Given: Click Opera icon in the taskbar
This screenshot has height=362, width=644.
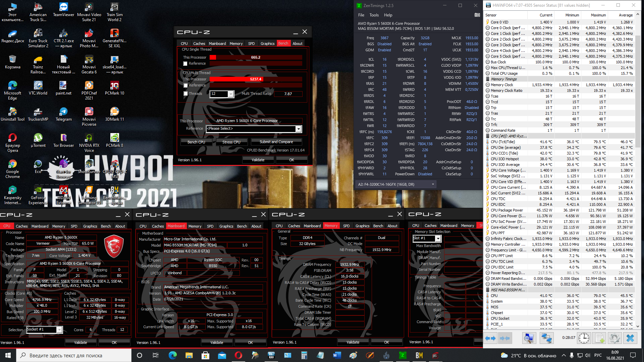Looking at the screenshot, I should (x=238, y=355).
